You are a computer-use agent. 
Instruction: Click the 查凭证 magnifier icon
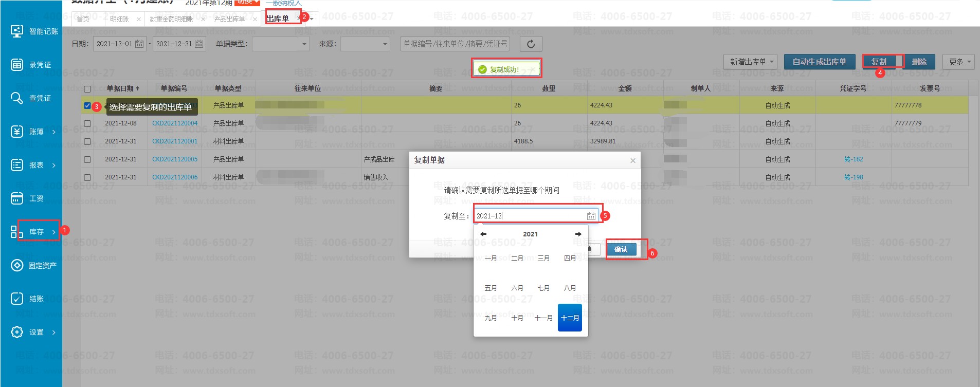pos(17,98)
